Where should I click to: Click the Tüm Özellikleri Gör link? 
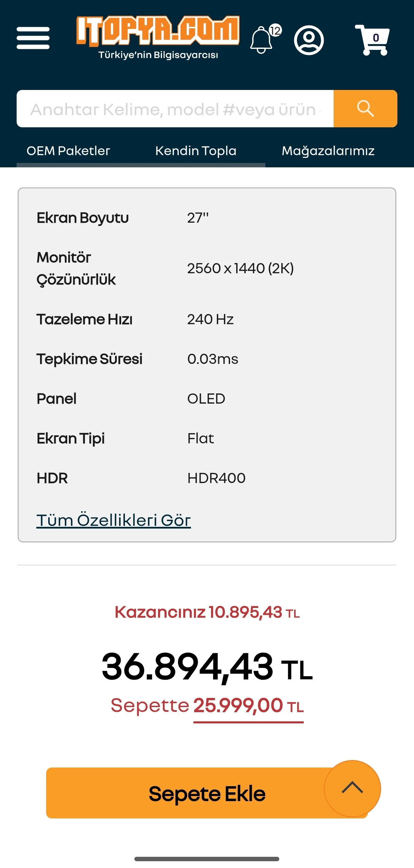[113, 520]
